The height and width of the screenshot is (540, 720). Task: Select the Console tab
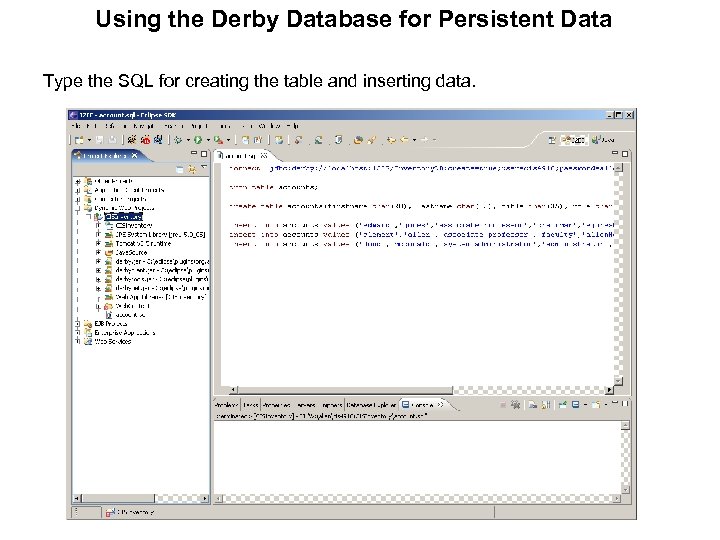tap(422, 405)
